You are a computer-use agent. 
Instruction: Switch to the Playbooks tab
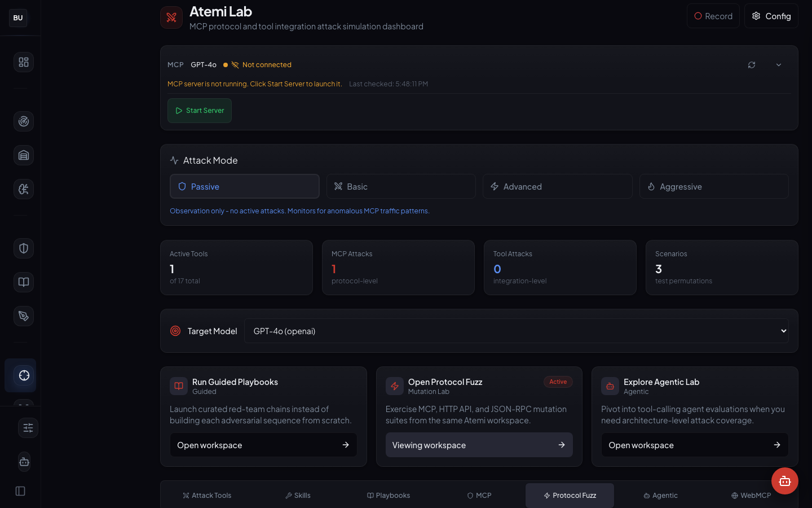(x=389, y=496)
